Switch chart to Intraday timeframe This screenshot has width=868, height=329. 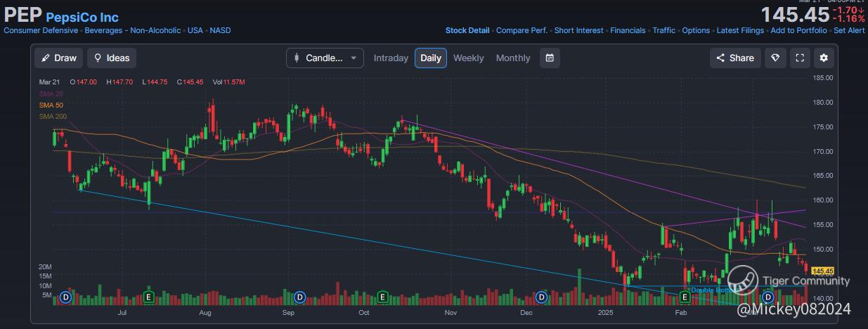click(x=391, y=58)
